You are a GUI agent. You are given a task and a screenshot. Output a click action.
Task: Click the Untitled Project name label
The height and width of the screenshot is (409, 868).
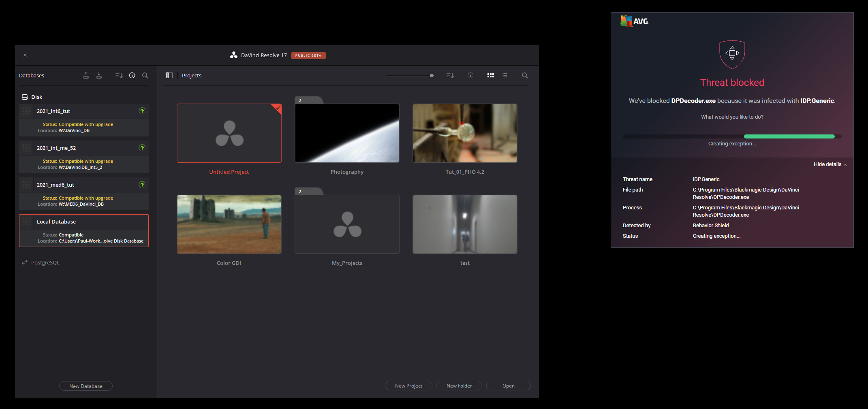coord(229,172)
